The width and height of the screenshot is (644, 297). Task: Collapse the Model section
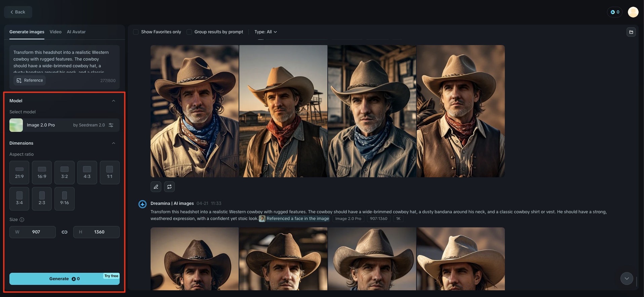point(114,101)
